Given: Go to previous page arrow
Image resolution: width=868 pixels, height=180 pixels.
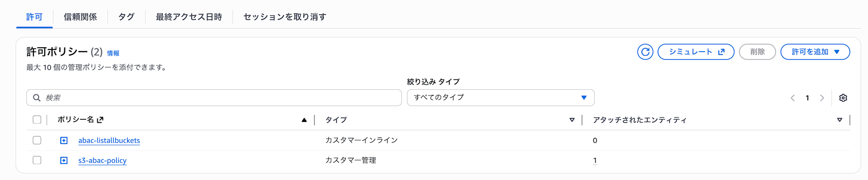Looking at the screenshot, I should tap(793, 98).
